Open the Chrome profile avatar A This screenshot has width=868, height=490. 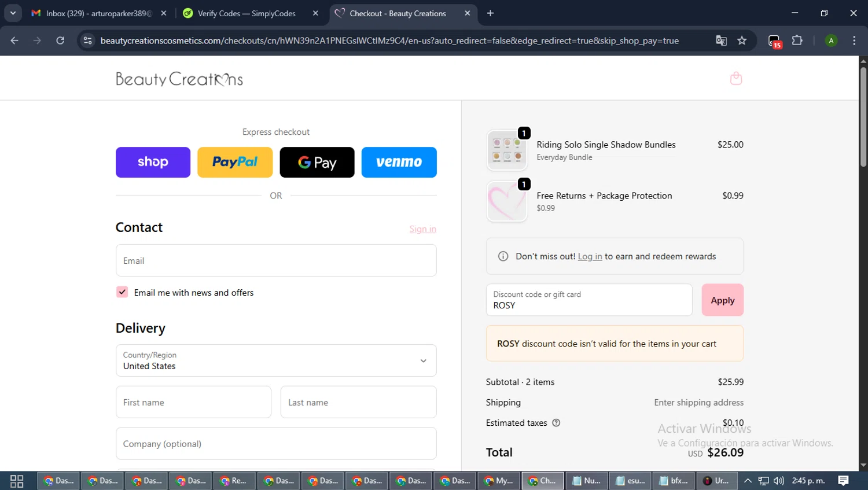(831, 40)
